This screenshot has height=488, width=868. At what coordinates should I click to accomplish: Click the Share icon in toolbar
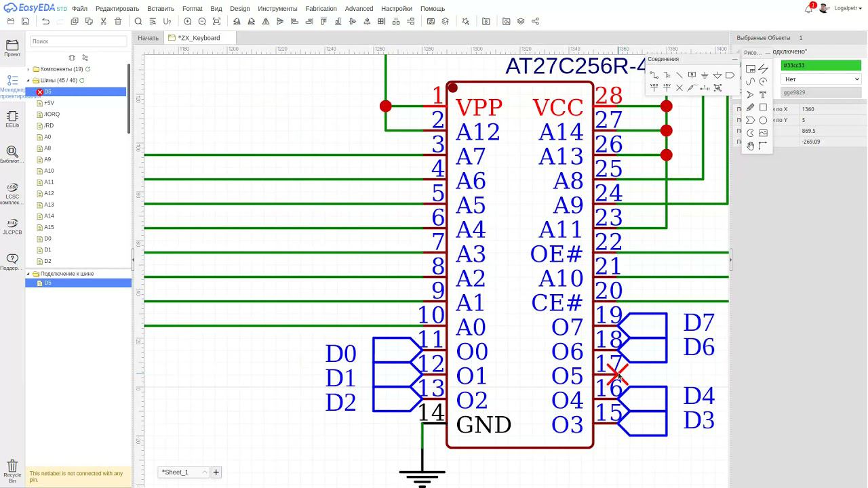point(535,22)
